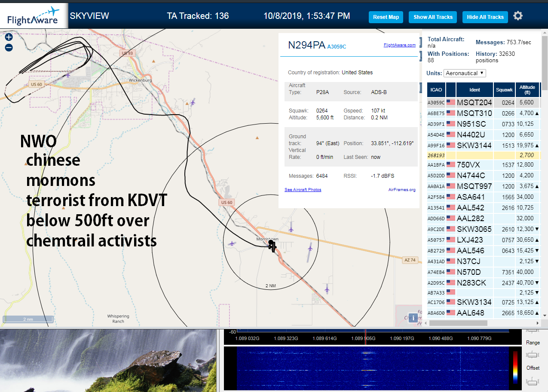
Task: Click the 1.089 905G frequency label
Action: tap(363, 339)
